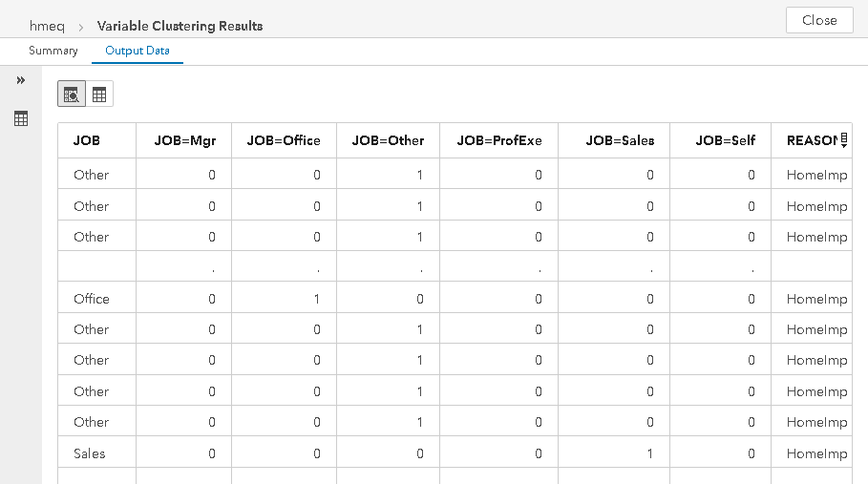Select the Output Data tab

click(x=138, y=51)
